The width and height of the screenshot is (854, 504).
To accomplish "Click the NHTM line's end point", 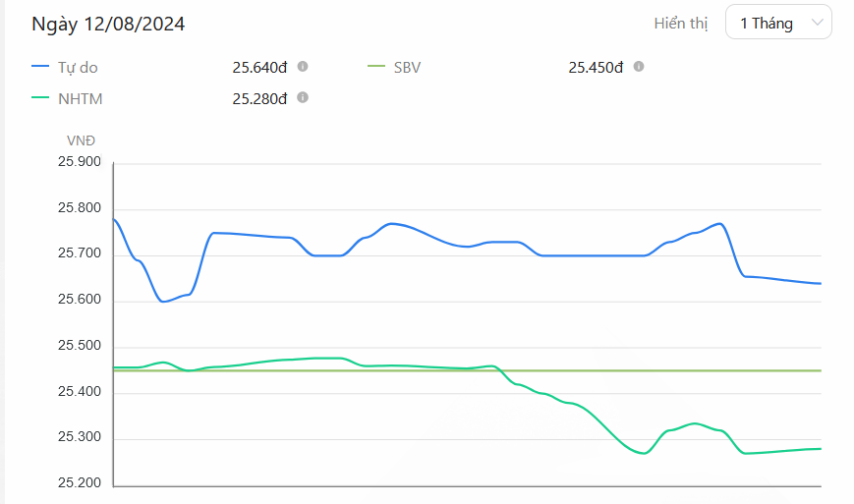I will [821, 449].
